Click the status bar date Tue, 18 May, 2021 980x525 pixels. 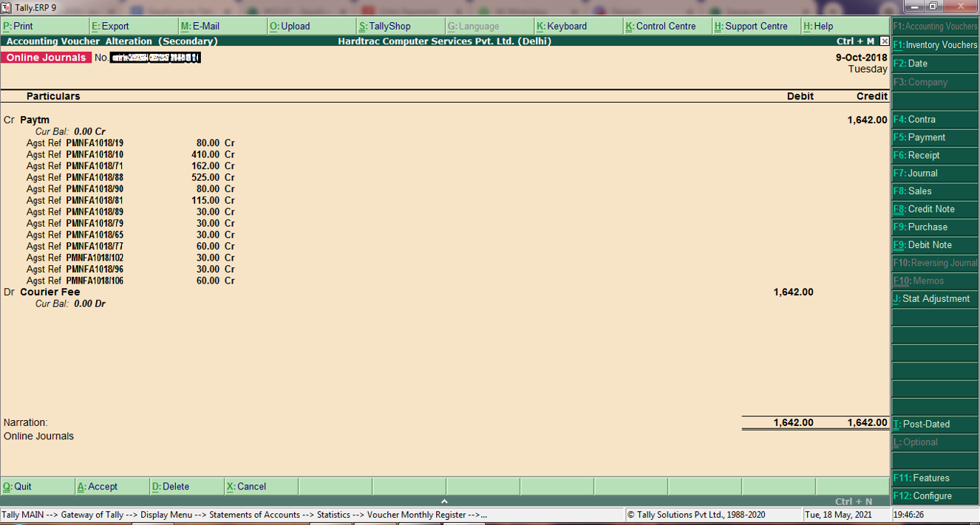[x=838, y=515]
